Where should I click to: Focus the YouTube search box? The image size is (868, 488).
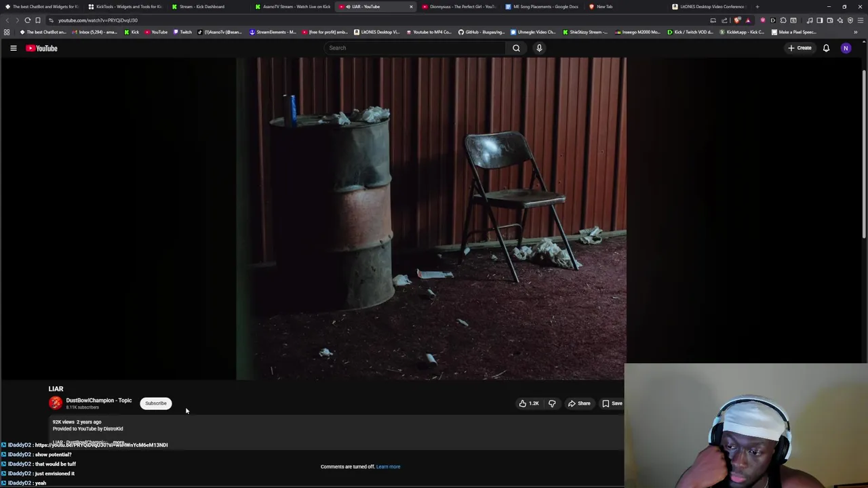(415, 48)
